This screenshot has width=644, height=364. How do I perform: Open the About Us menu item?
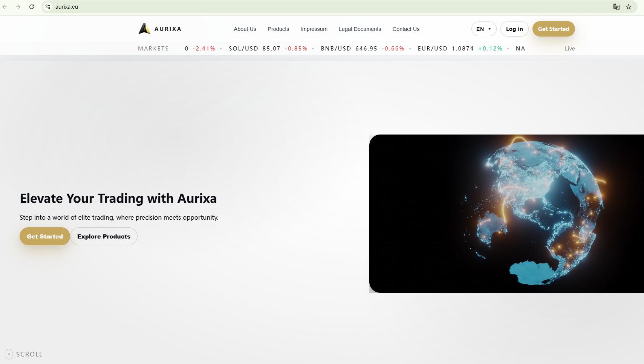tap(245, 29)
